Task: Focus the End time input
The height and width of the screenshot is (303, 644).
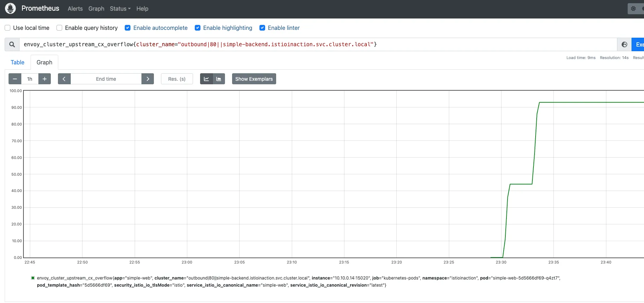Action: (x=106, y=79)
